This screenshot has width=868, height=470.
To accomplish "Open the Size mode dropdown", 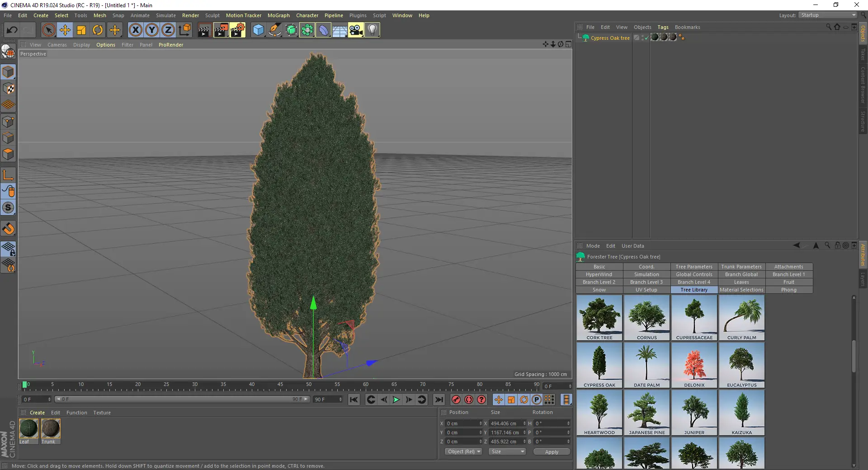I will 507,451.
